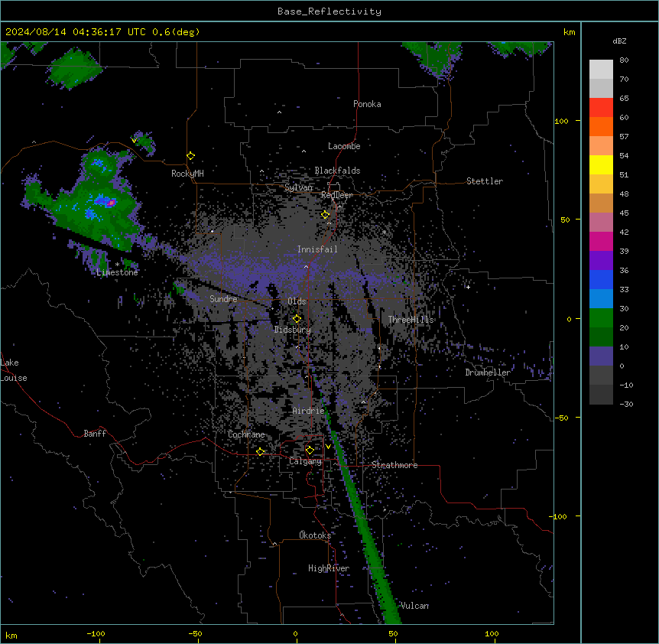Click the dBZ legend heading
The width and height of the screenshot is (659, 644).
click(619, 41)
